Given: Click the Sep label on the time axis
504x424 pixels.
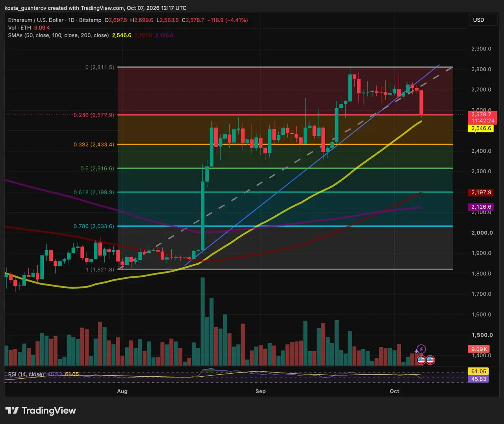Looking at the screenshot, I should [261, 391].
